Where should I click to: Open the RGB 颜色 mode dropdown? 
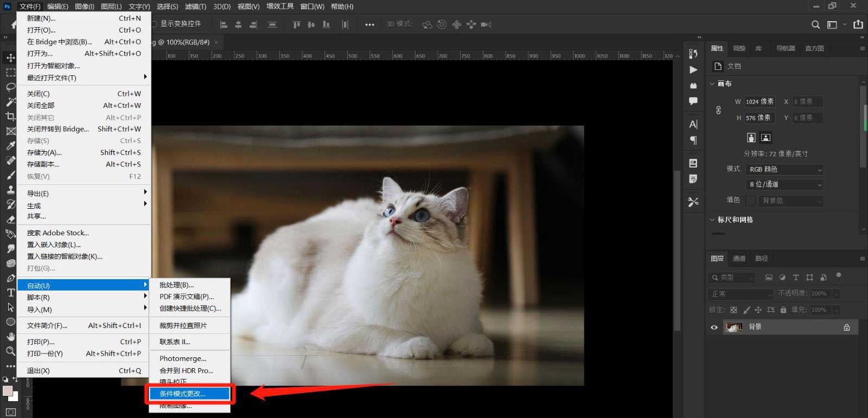(x=784, y=170)
